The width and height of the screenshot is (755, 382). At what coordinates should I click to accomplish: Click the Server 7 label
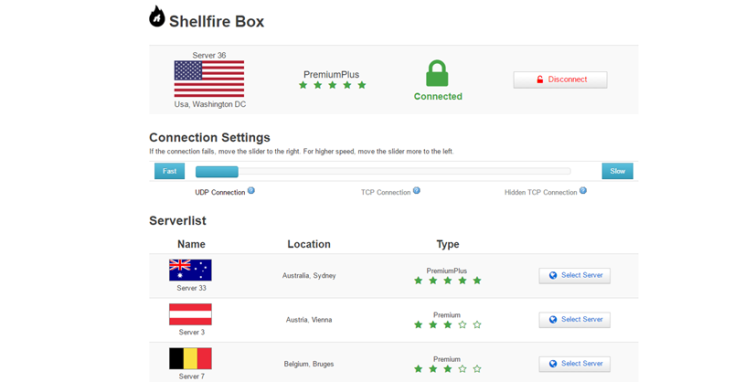[x=192, y=377]
